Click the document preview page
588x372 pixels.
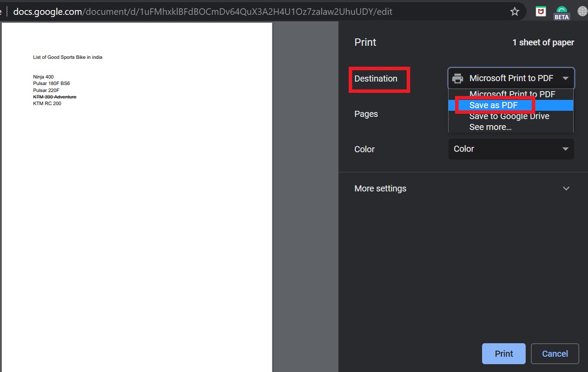(x=137, y=196)
